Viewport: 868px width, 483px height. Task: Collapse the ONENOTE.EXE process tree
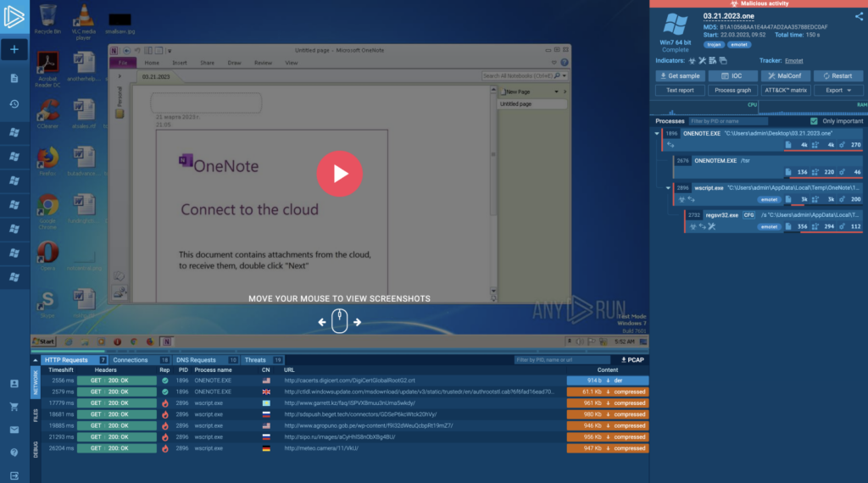tap(657, 133)
